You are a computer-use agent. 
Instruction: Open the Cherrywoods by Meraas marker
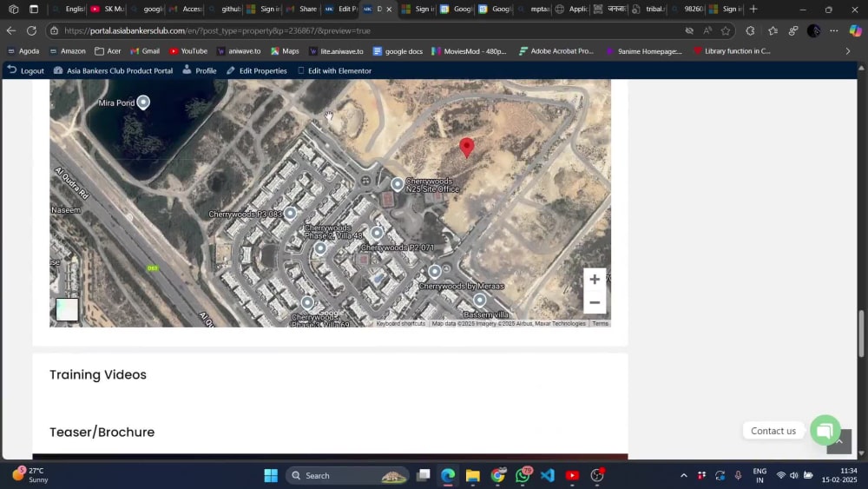435,271
